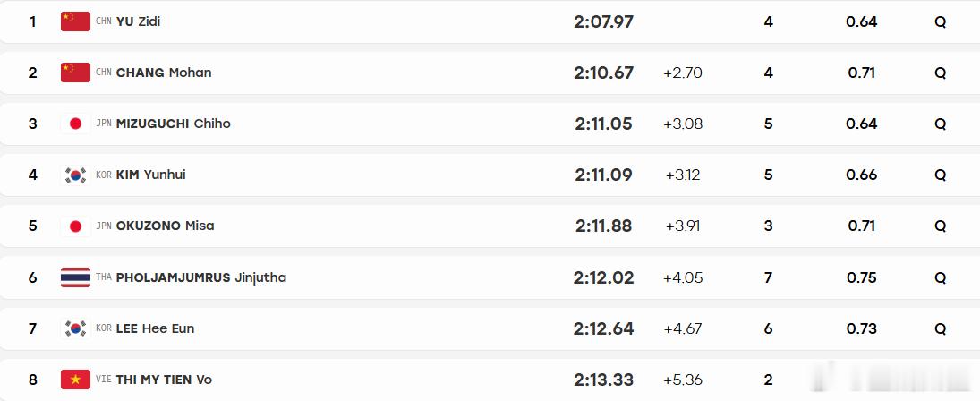Click the Vietnam flag beside THI MY TIEN Vo

coord(75,380)
